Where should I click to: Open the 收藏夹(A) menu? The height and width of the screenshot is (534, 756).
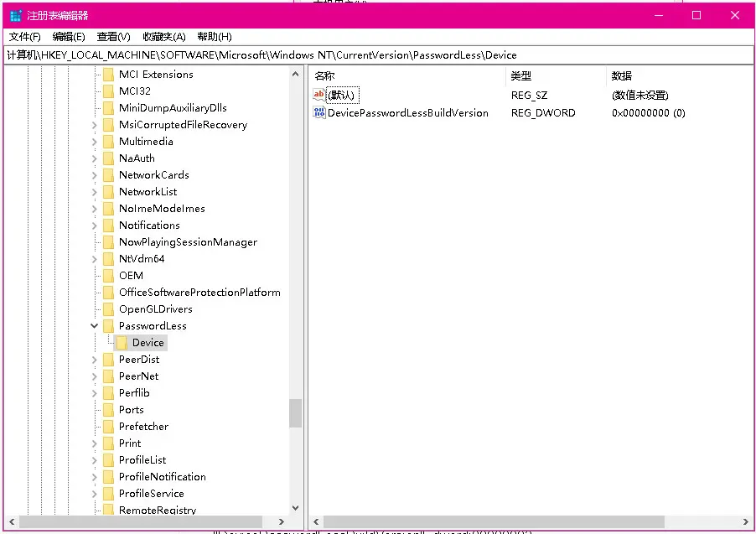point(163,37)
